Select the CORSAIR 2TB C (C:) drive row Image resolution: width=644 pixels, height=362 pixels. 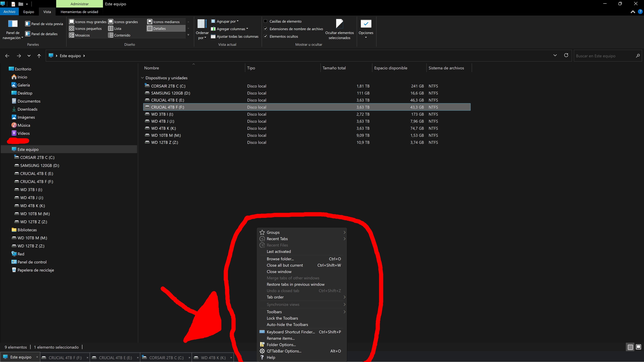click(307, 86)
